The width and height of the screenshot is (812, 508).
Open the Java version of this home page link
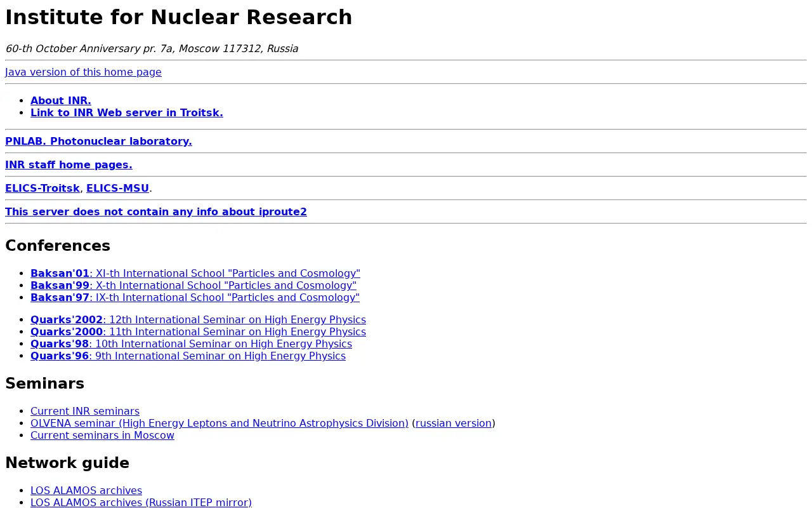[x=83, y=72]
